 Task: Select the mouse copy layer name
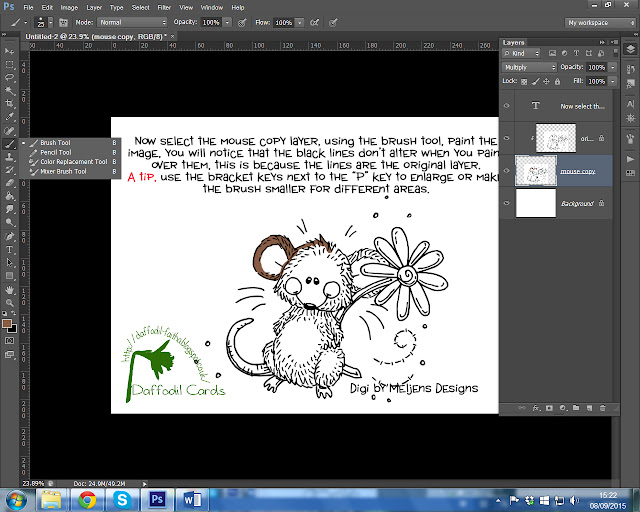tap(578, 171)
